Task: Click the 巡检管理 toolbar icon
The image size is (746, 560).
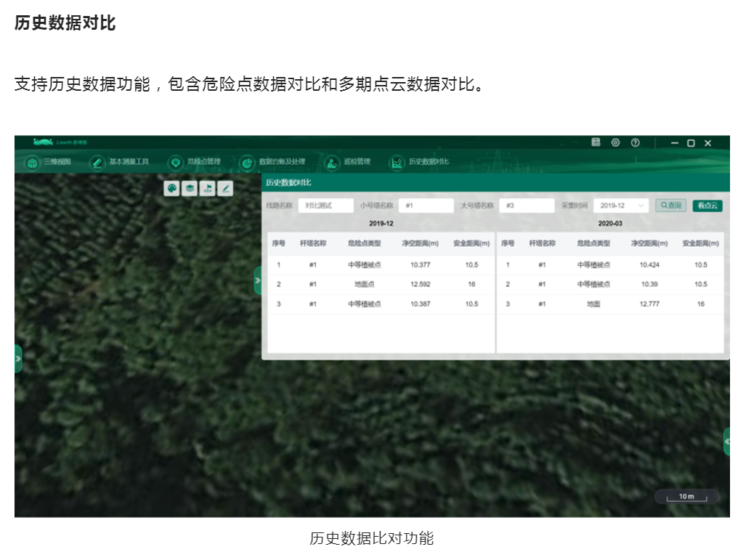Action: click(332, 163)
